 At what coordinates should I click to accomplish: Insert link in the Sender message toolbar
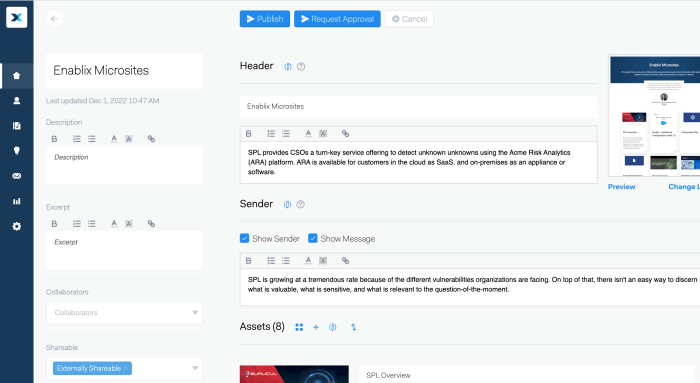pyautogui.click(x=345, y=261)
